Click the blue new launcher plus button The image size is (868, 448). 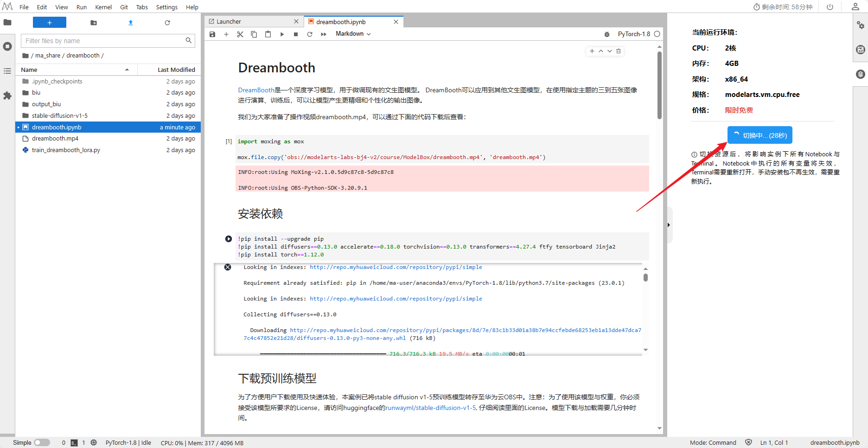click(x=50, y=22)
